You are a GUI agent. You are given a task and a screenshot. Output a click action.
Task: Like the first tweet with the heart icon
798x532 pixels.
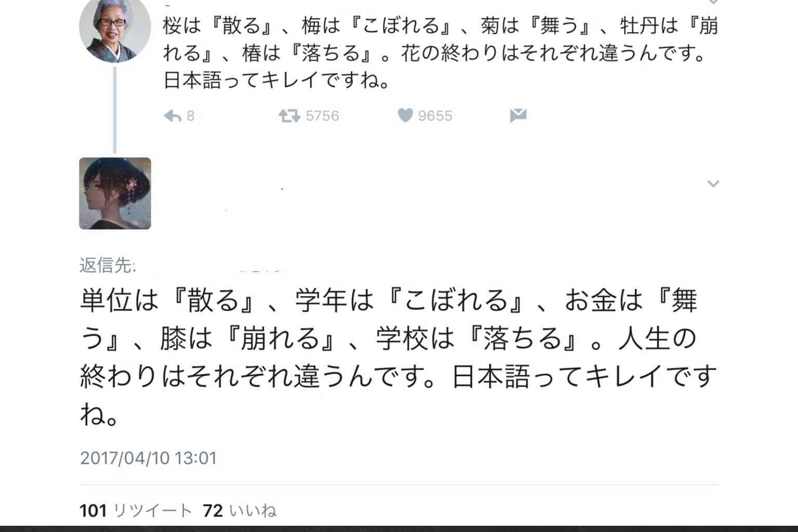(405, 115)
